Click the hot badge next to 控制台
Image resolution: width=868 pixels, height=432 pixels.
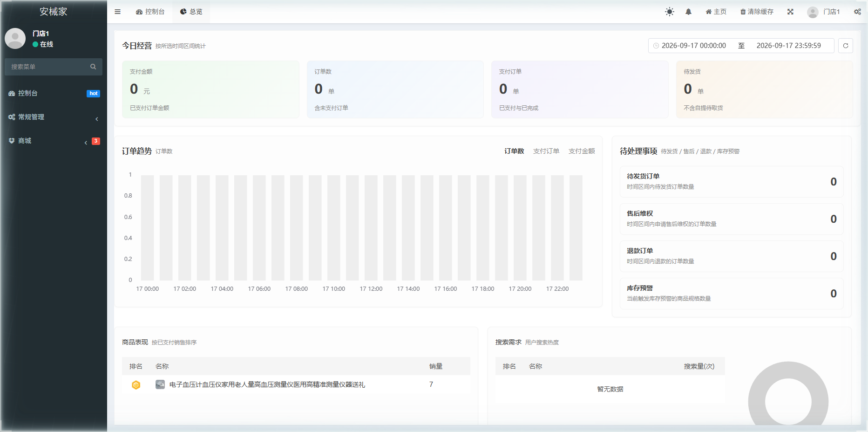pyautogui.click(x=94, y=94)
